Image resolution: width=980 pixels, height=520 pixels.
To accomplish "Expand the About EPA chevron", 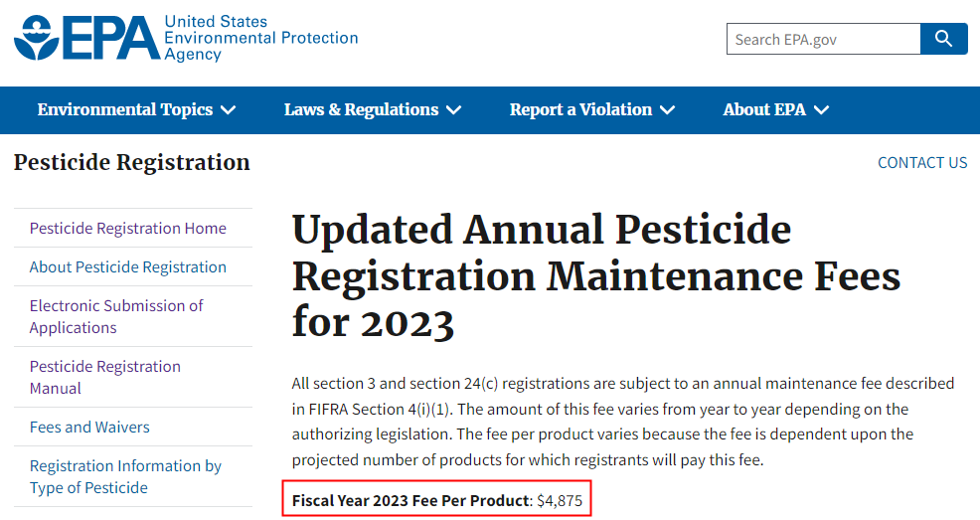I will pyautogui.click(x=821, y=110).
